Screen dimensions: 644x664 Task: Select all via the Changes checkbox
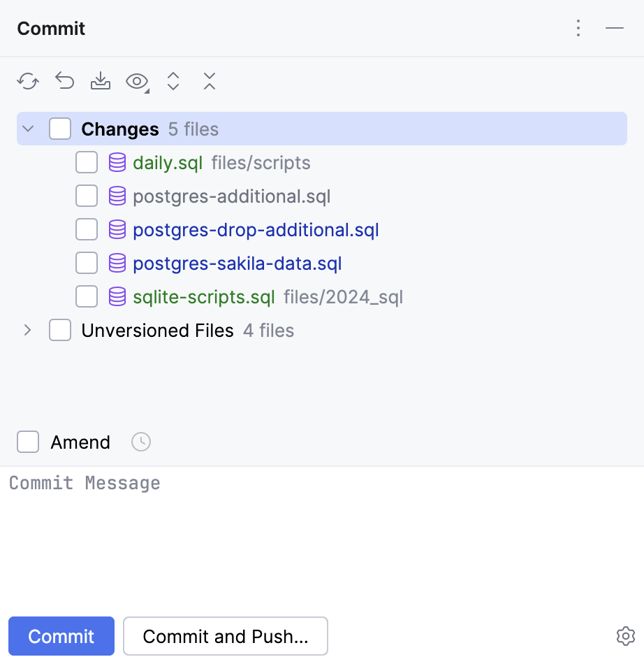pos(60,129)
